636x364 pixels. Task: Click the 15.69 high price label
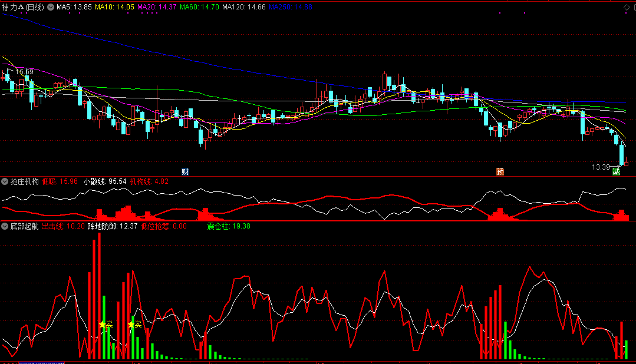coord(24,72)
